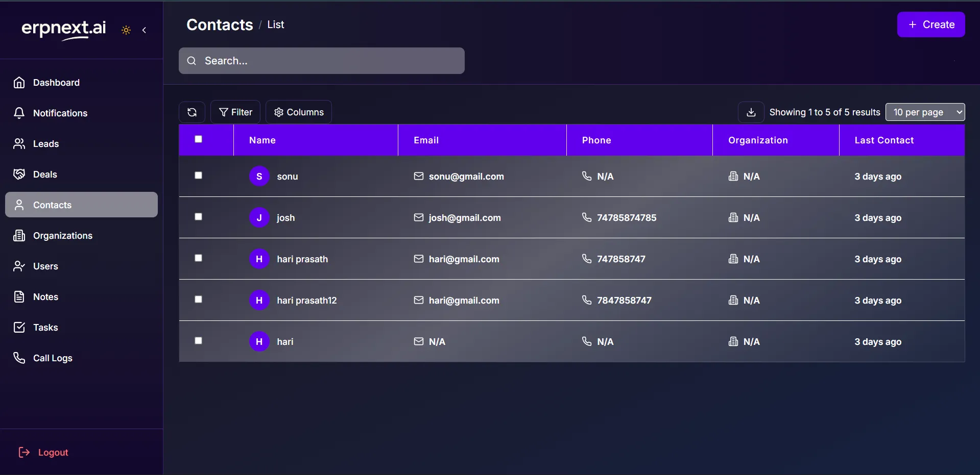This screenshot has height=475, width=980.
Task: Open Leads in the sidebar
Action: tap(46, 144)
